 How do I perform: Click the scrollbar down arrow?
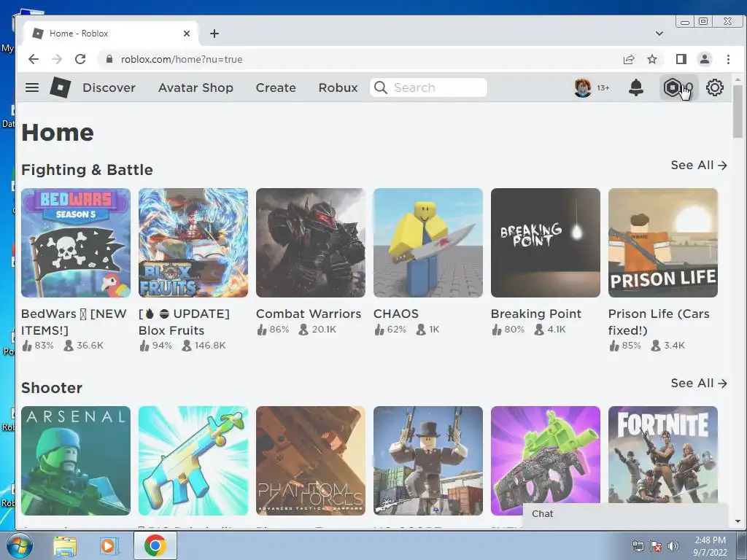pos(738,521)
